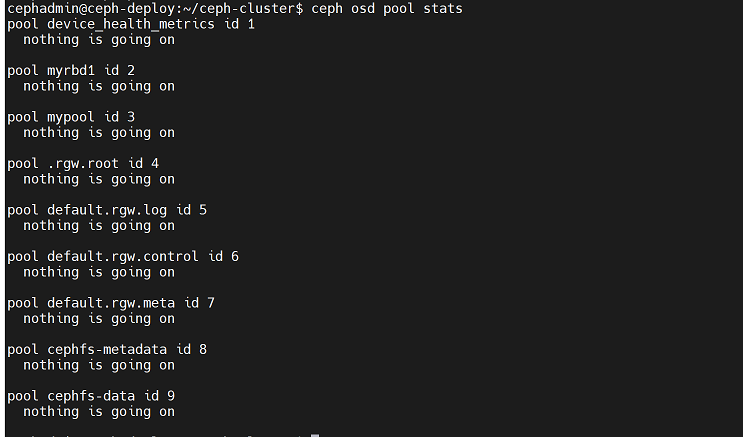Click 'nothing is going on' under myrbd1
This screenshot has height=437, width=743.
pyautogui.click(x=99, y=86)
